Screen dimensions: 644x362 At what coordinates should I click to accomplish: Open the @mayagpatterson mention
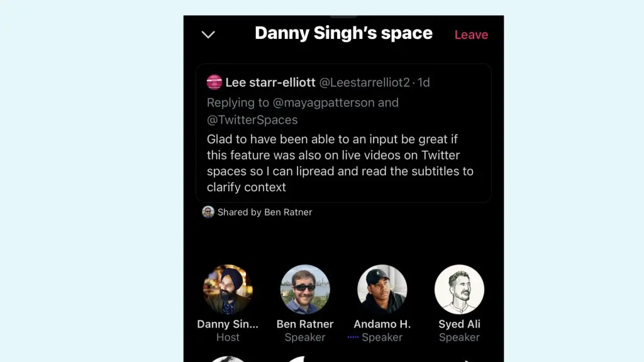tap(325, 102)
